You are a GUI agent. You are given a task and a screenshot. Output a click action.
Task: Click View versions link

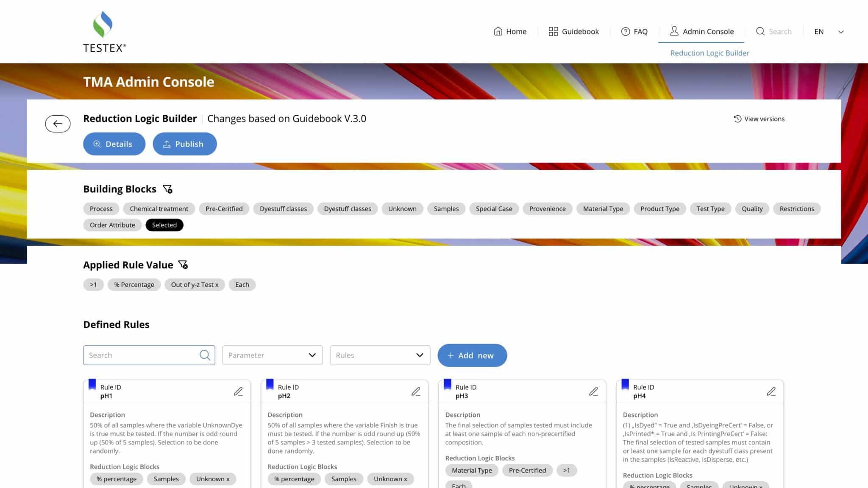(x=759, y=119)
